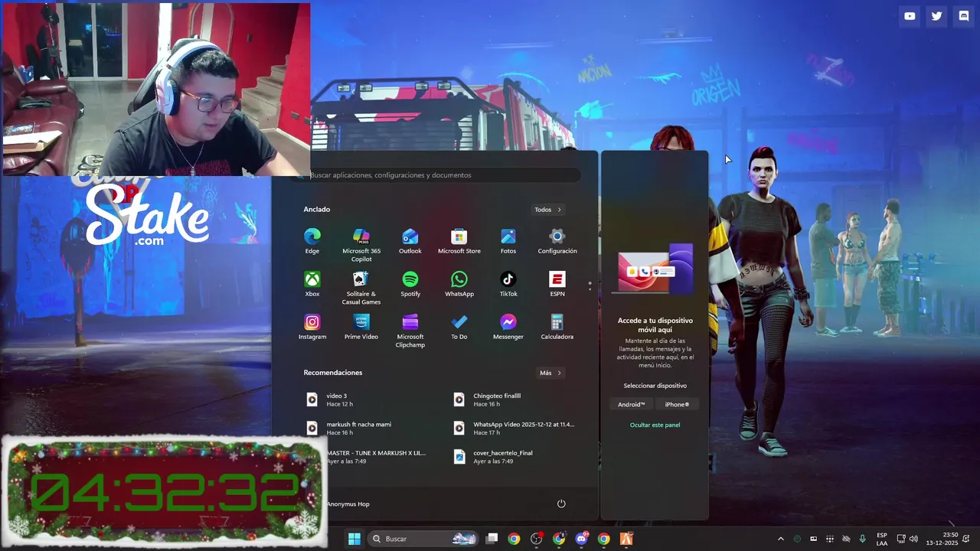The image size is (980, 551).
Task: Launch Spotify from pinned apps
Action: coord(410,284)
